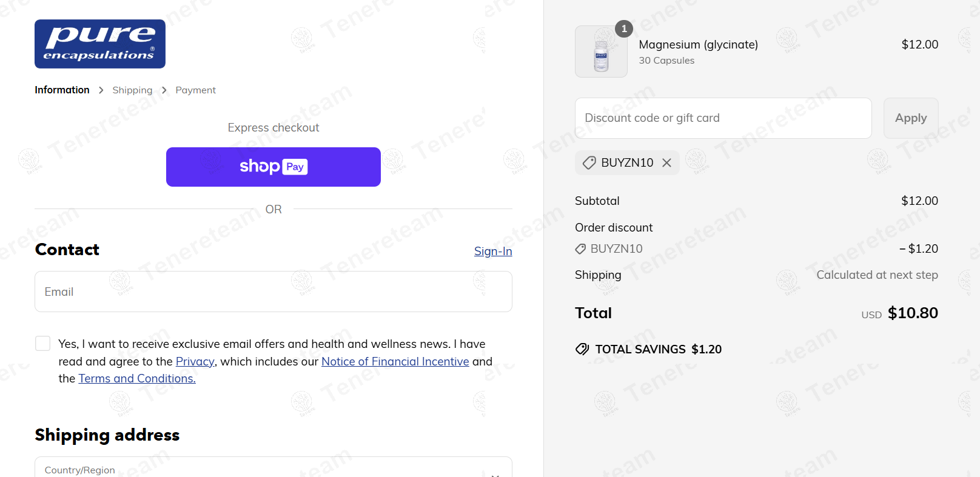Go to the Shipping breadcrumb step
Viewport: 980px width, 477px height.
tap(132, 90)
